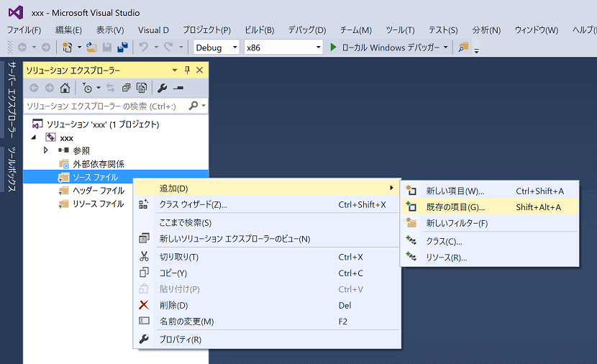Choose 既存の項目(G)... from the submenu
This screenshot has width=597, height=364.
(490, 207)
